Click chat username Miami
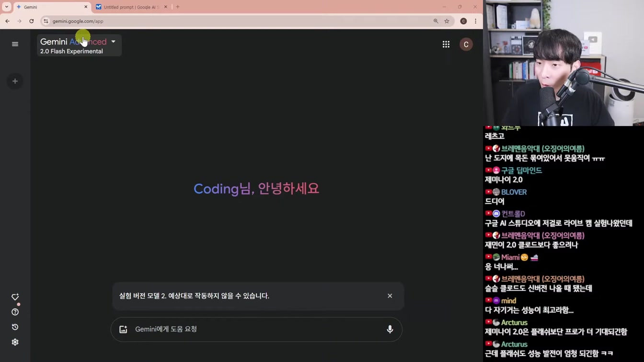The height and width of the screenshot is (362, 644). click(510, 257)
